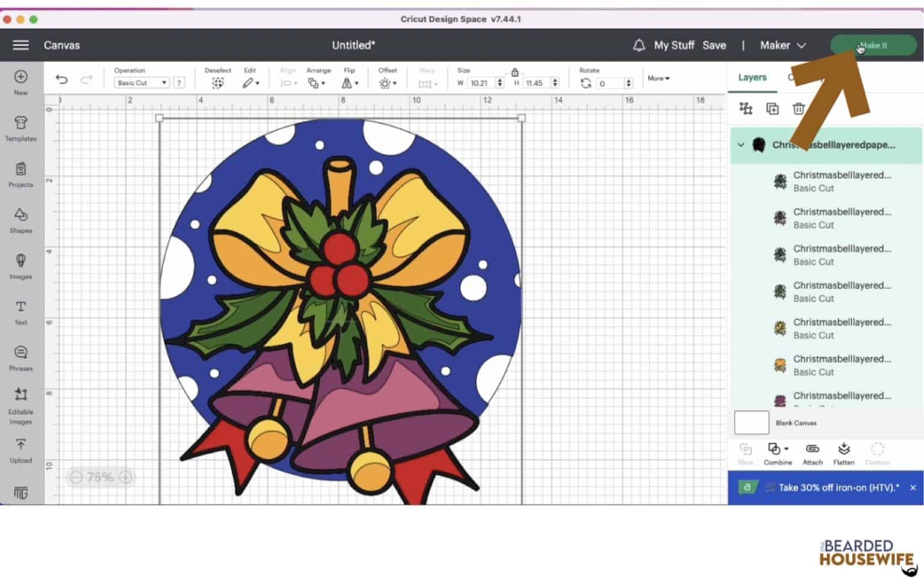Switch to the Layers tab
The image size is (924, 587).
pos(752,77)
